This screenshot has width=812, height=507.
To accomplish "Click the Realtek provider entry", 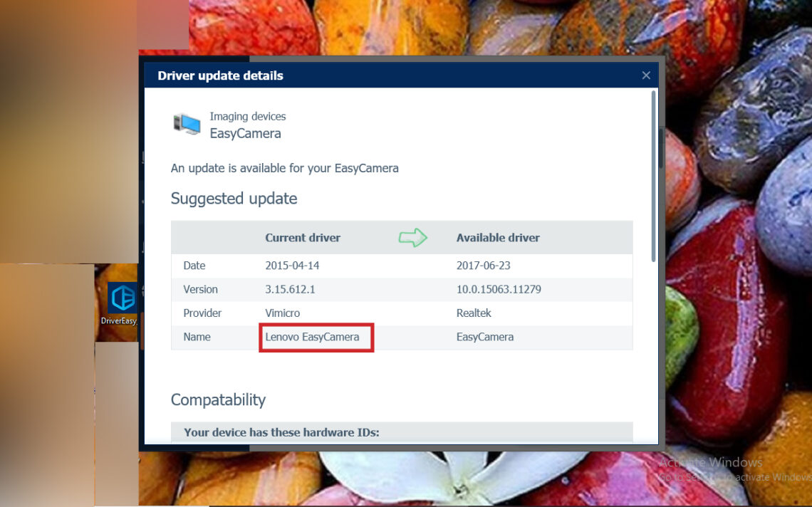I will 474,313.
